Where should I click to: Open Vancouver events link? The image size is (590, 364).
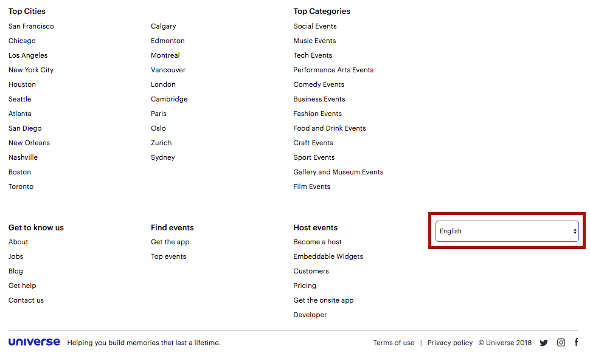(168, 70)
